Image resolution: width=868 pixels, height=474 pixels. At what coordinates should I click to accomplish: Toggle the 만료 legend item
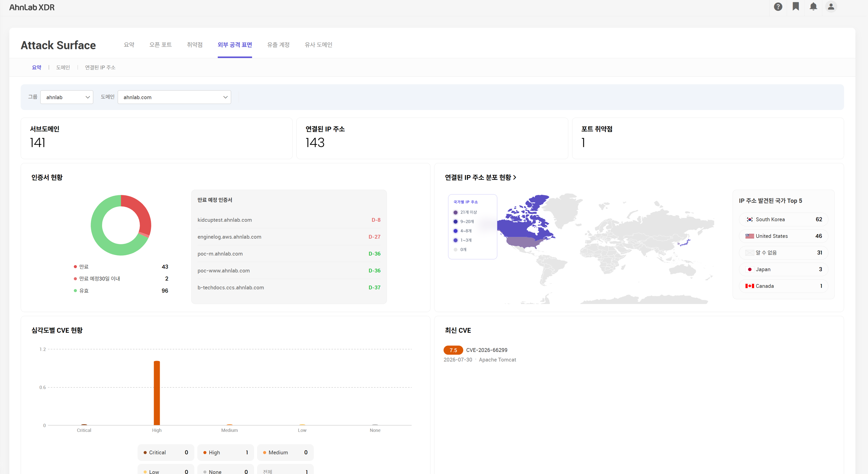pyautogui.click(x=121, y=267)
